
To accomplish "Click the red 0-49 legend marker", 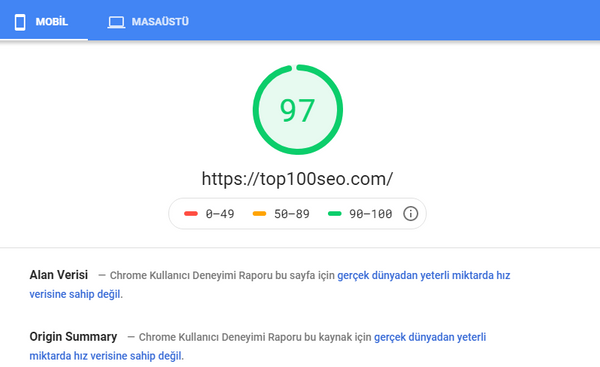I will (x=191, y=214).
